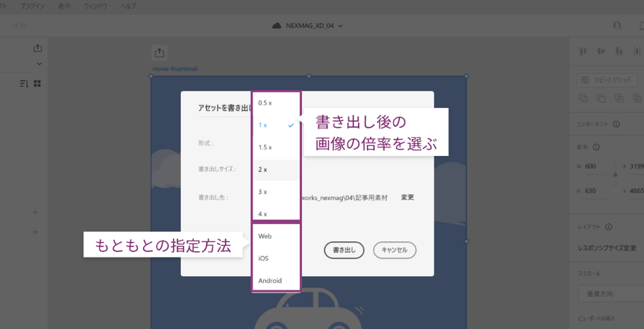The height and width of the screenshot is (329, 644).
Task: Click the 書き出し export button
Action: click(344, 250)
